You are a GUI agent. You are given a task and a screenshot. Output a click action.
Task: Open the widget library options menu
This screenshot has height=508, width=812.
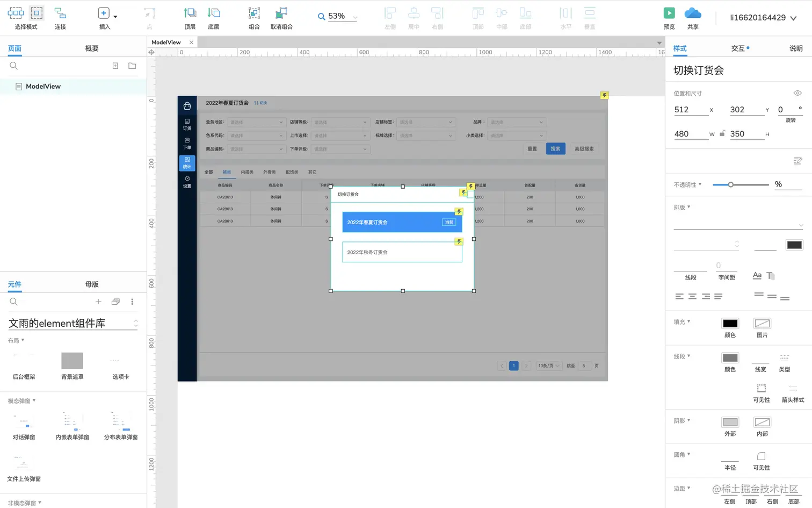pyautogui.click(x=132, y=302)
